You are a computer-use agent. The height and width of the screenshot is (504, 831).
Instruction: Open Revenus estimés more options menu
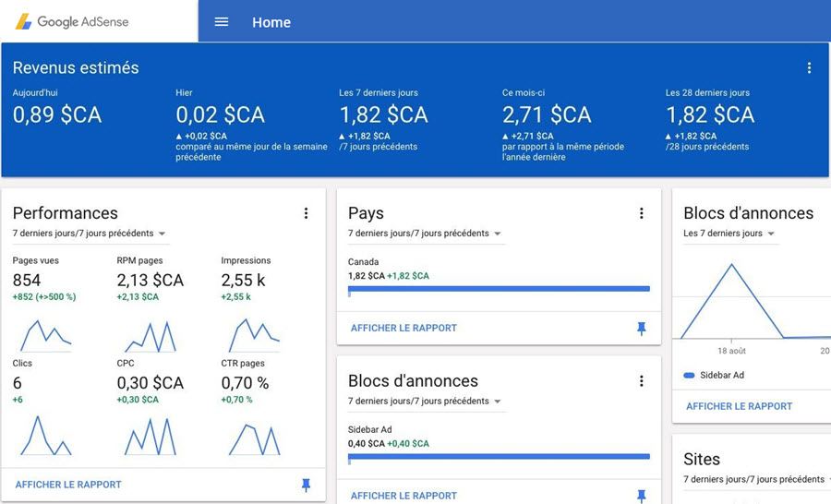(809, 67)
